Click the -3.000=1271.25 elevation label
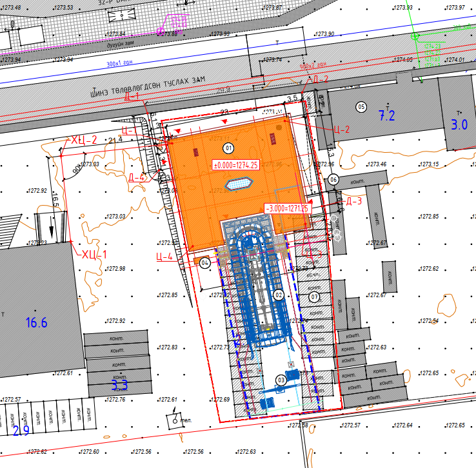476x468 pixels. [x=287, y=208]
